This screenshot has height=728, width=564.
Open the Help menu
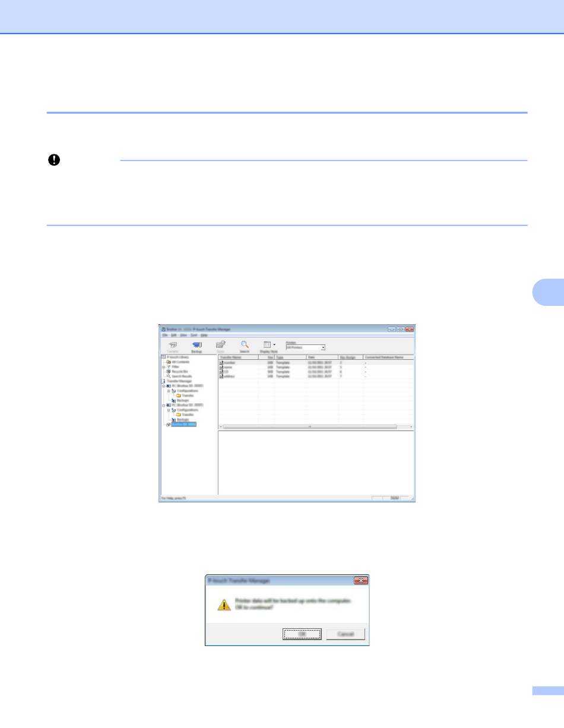point(204,335)
